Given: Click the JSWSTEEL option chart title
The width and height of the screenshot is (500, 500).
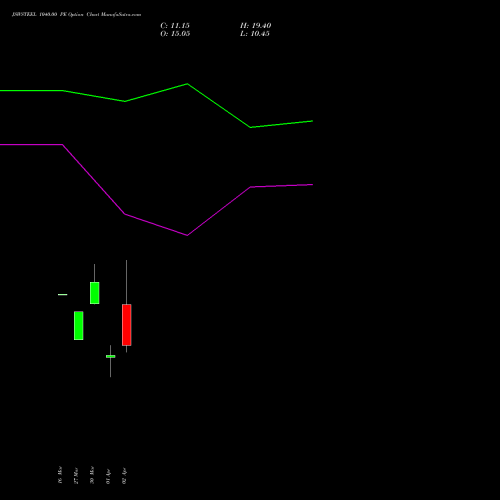Looking at the screenshot, I should tap(76, 15).
